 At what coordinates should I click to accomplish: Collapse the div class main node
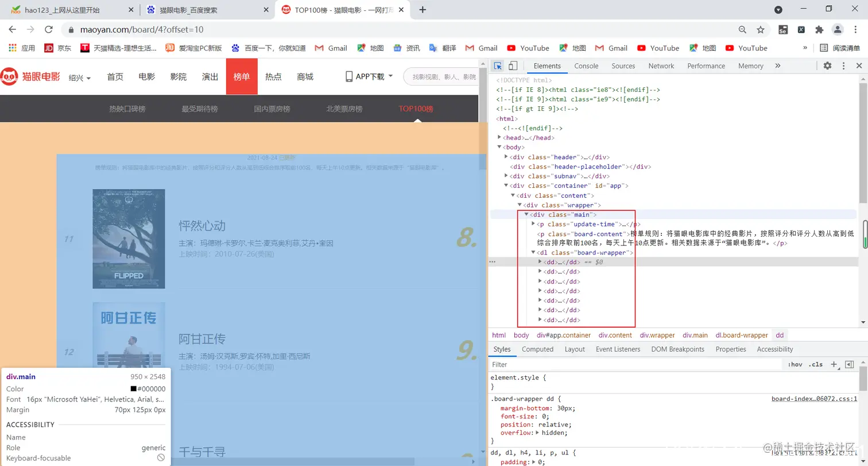point(526,214)
